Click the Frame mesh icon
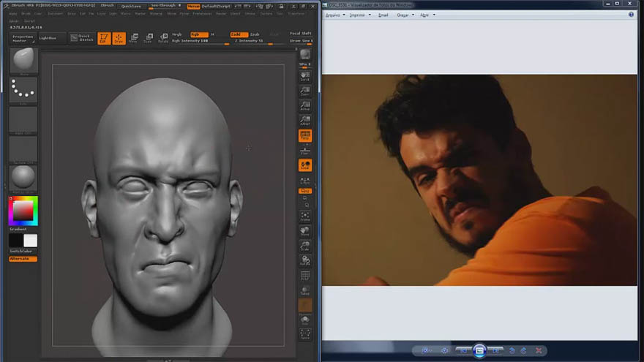Image resolution: width=644 pixels, height=362 pixels. (x=304, y=216)
